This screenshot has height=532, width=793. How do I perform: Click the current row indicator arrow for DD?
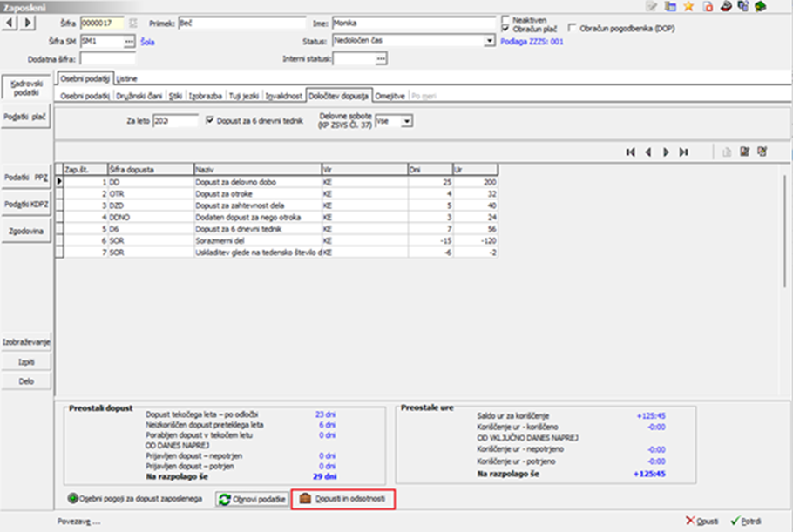coord(59,182)
